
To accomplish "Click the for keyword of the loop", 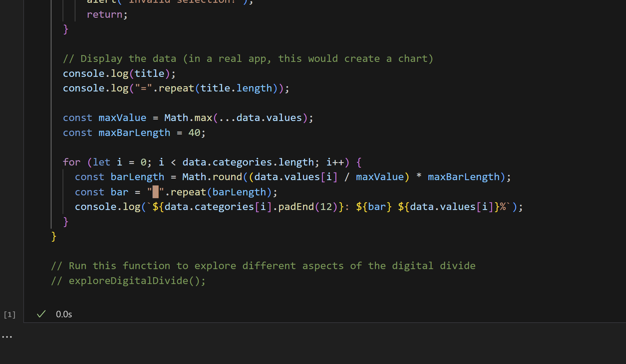I will (72, 162).
